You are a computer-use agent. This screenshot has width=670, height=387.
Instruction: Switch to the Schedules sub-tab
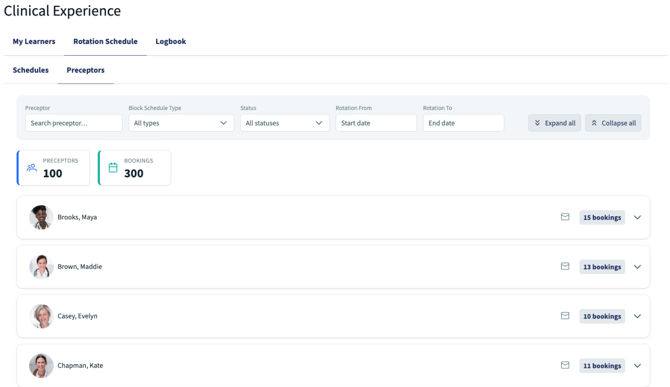point(31,70)
